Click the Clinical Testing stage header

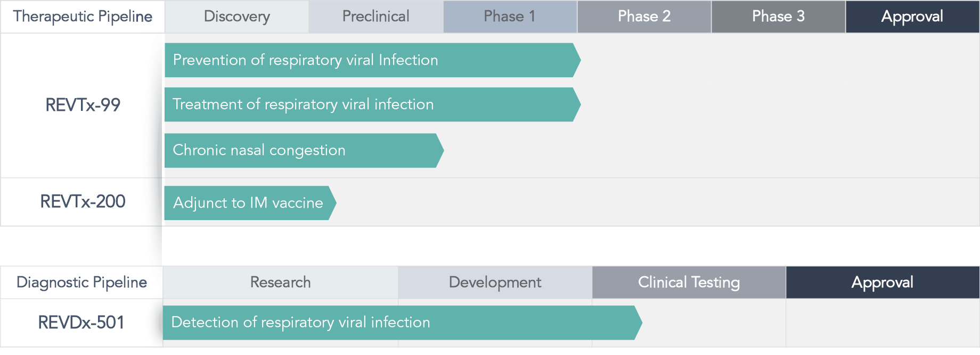(x=689, y=283)
